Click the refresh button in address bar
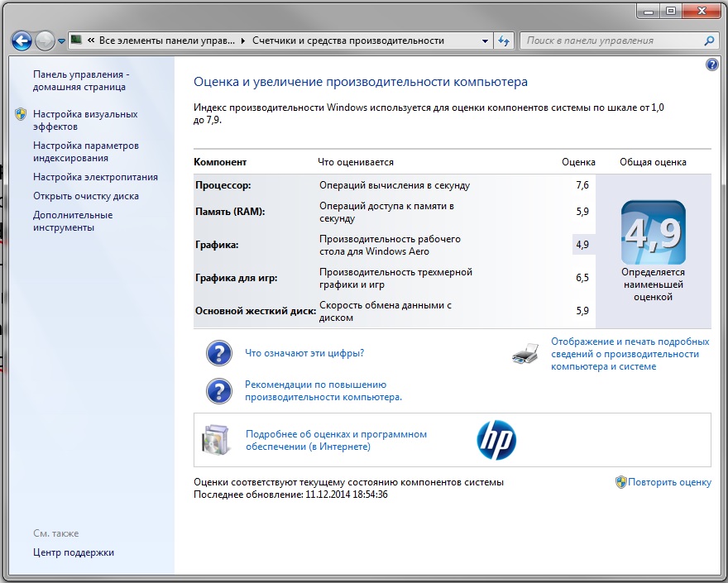This screenshot has width=728, height=583. click(505, 41)
